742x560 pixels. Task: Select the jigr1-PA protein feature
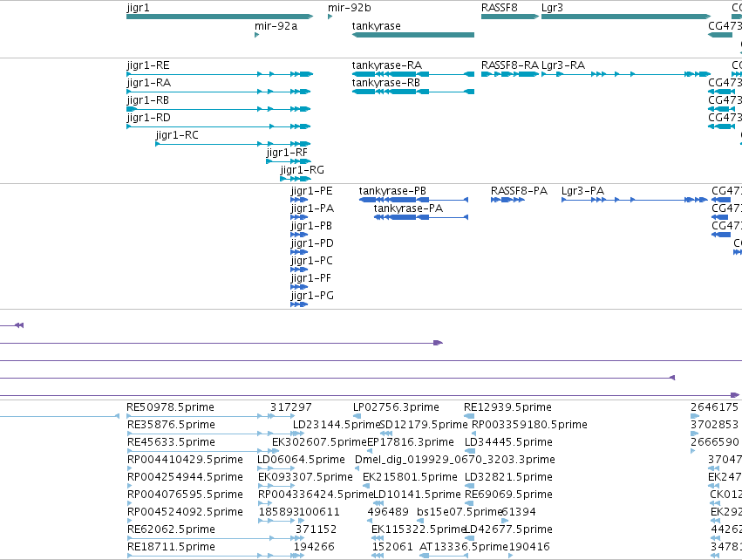pyautogui.click(x=299, y=217)
